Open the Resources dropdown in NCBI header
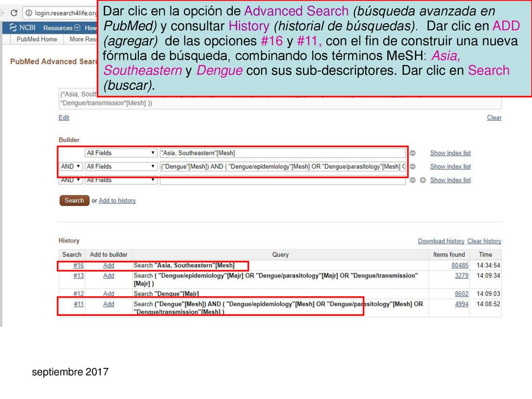The height and width of the screenshot is (399, 532). tap(61, 28)
